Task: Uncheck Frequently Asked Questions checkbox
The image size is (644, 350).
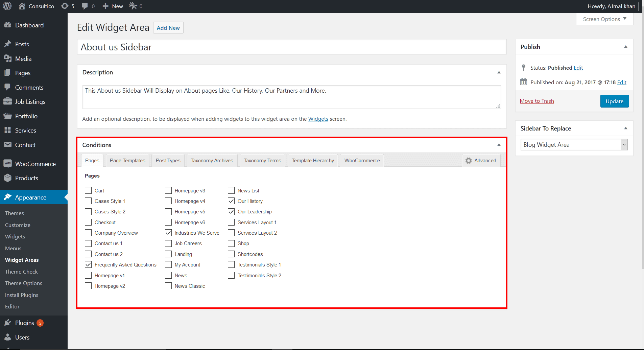Action: 88,265
